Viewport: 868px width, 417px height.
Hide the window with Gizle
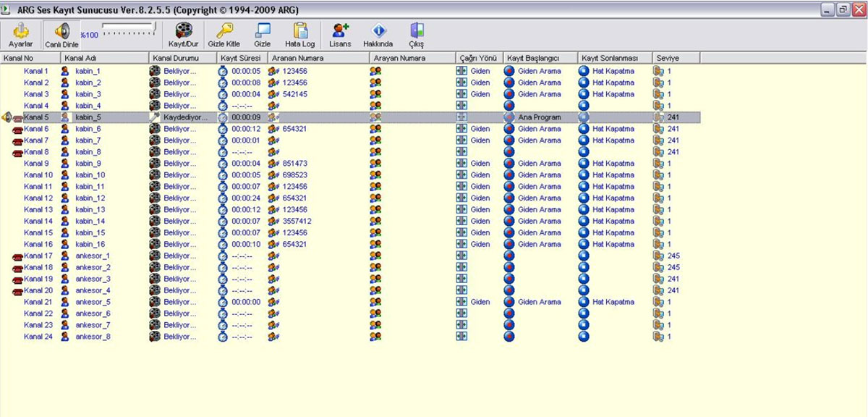click(x=263, y=35)
